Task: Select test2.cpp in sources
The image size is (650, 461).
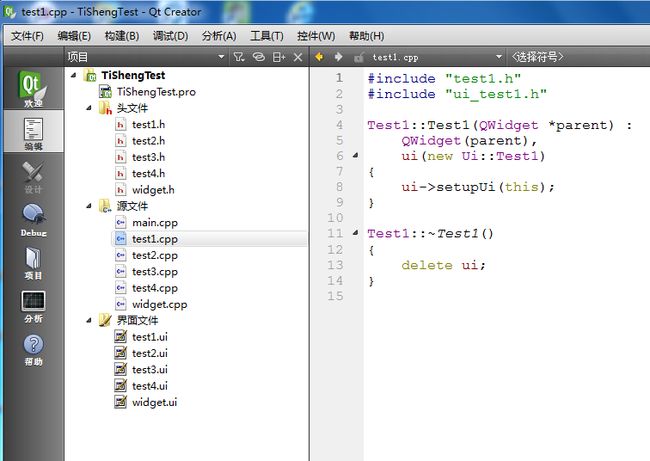Action: point(155,255)
